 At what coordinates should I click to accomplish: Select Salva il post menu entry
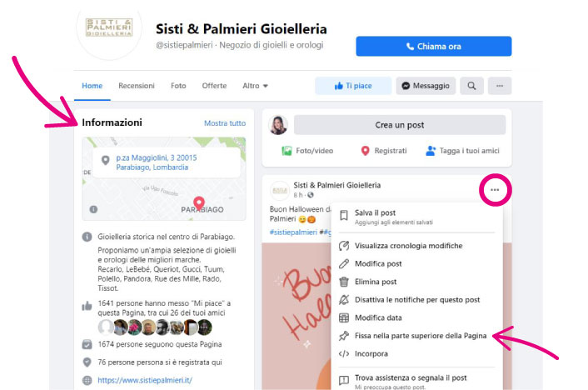[x=416, y=217]
